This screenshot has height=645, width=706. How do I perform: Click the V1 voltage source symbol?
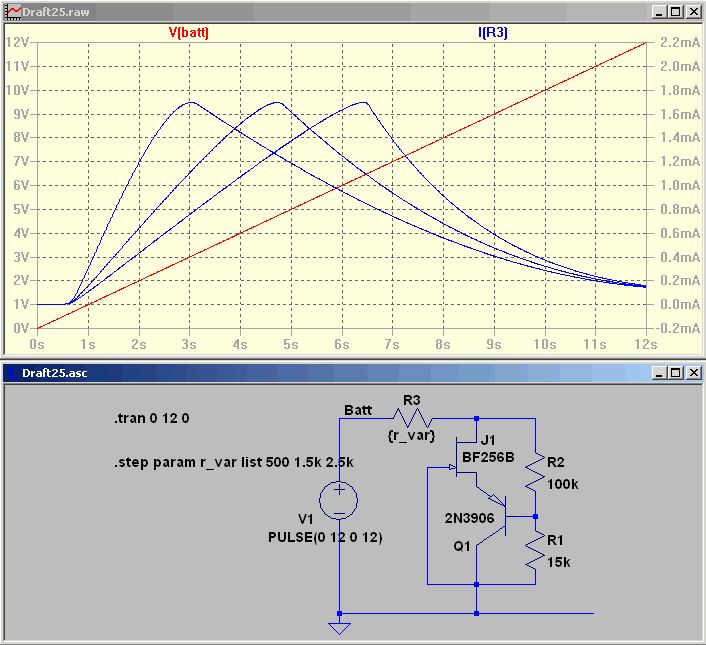[x=339, y=500]
